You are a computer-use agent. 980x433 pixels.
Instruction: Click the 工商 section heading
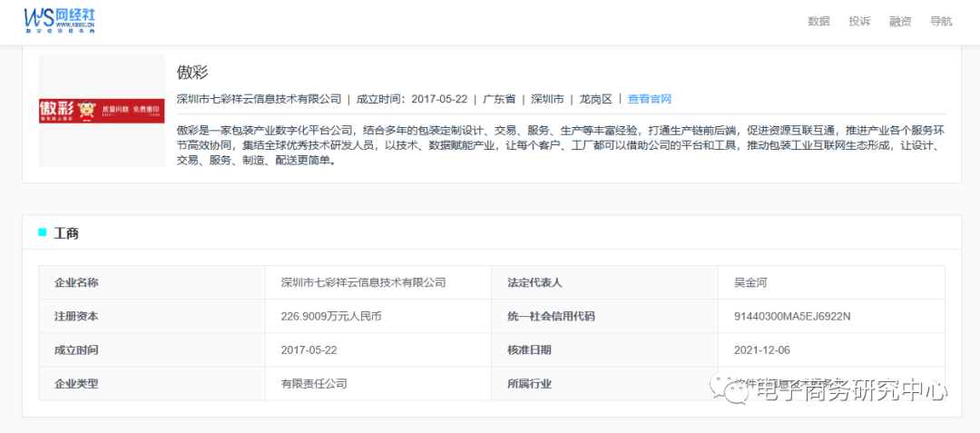click(65, 233)
